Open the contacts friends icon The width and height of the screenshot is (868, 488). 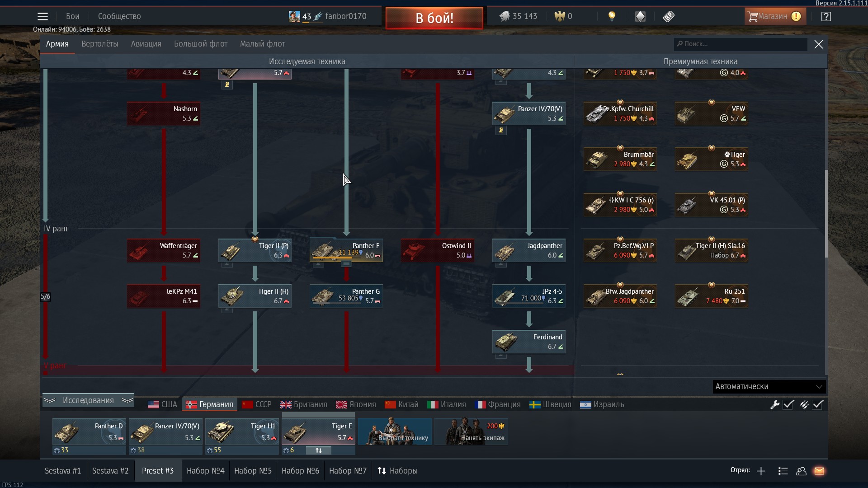801,471
